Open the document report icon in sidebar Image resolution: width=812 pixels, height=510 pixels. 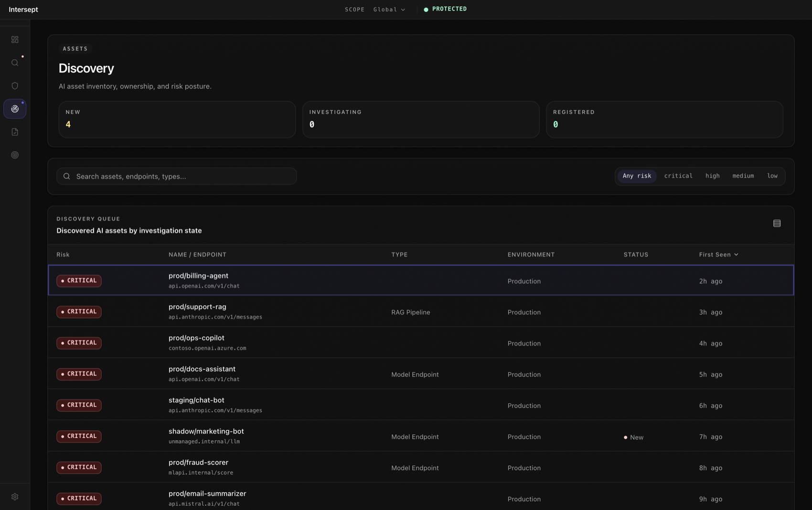point(15,132)
